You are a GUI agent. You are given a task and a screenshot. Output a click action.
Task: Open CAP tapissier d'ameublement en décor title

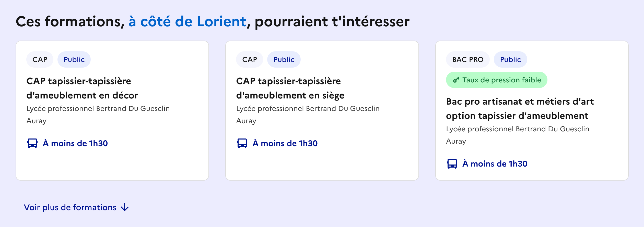tap(82, 88)
